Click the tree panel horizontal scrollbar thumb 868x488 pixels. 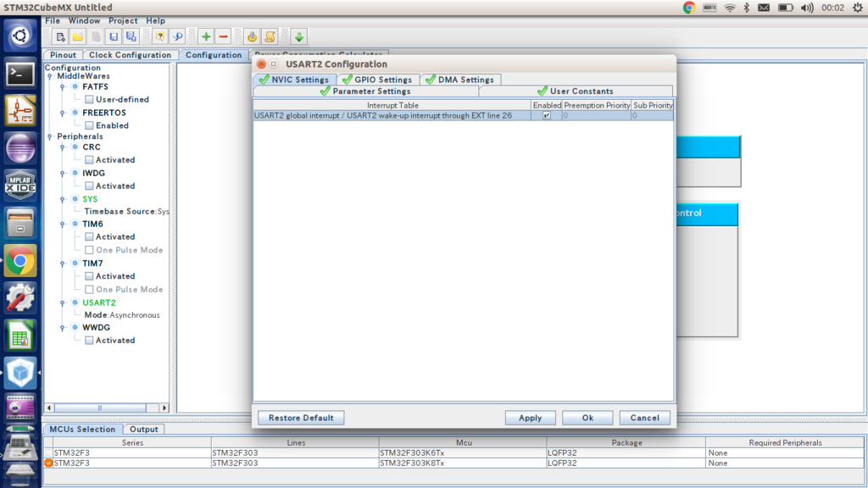(x=100, y=408)
